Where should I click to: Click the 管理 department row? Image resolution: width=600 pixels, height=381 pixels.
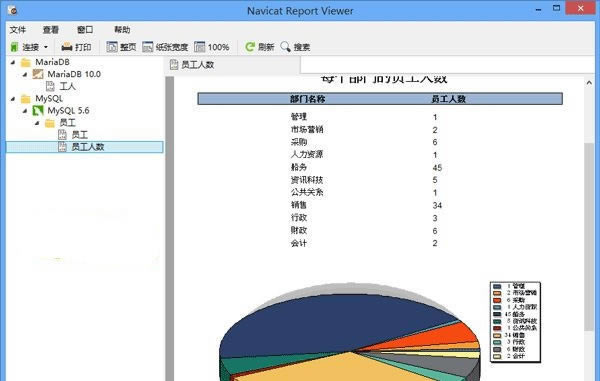299,117
